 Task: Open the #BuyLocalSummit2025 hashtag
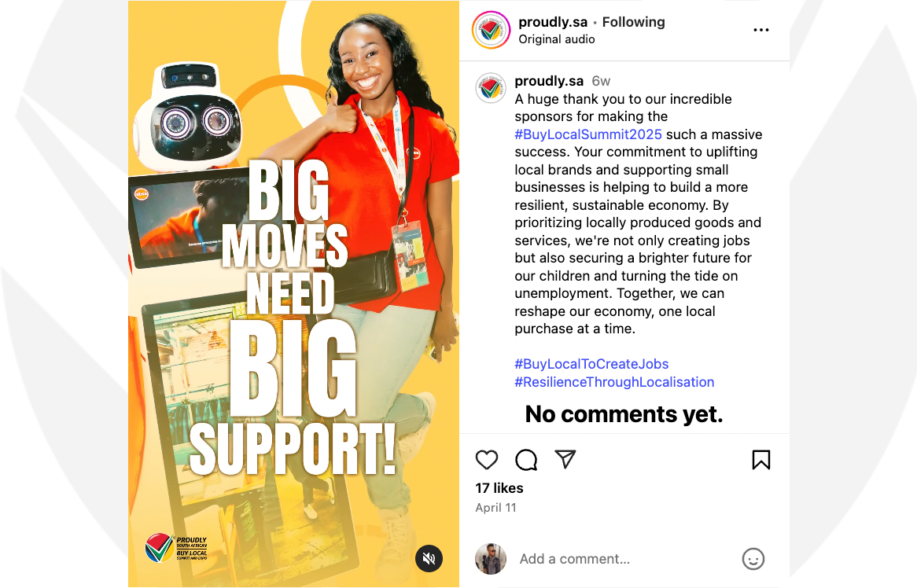pos(588,134)
